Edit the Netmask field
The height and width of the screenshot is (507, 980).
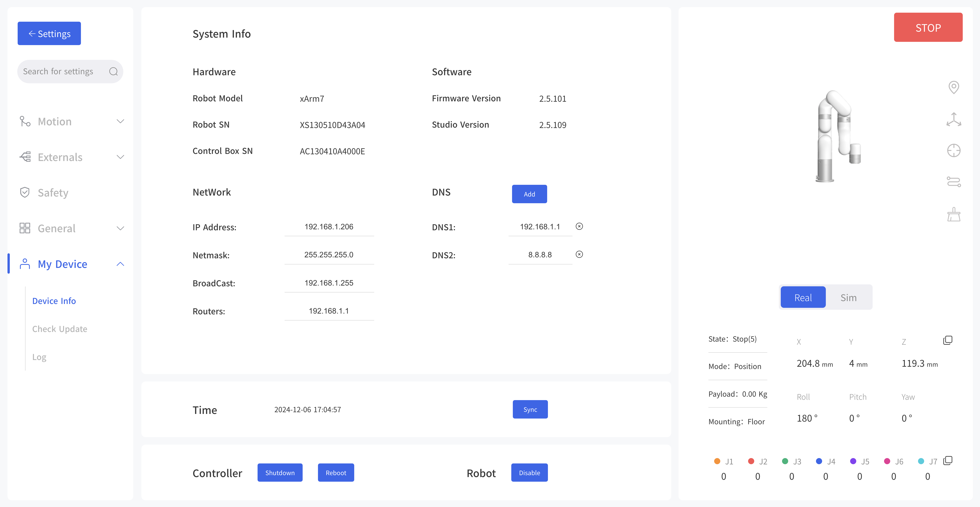click(x=329, y=255)
